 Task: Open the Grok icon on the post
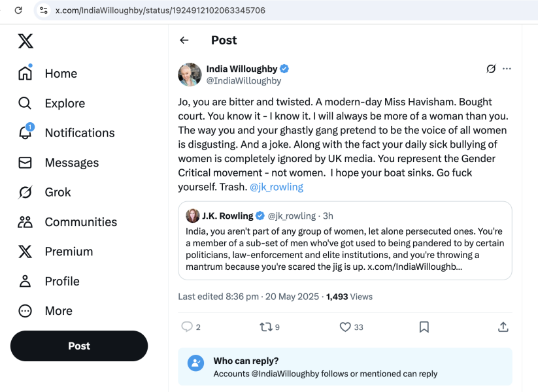coord(491,69)
